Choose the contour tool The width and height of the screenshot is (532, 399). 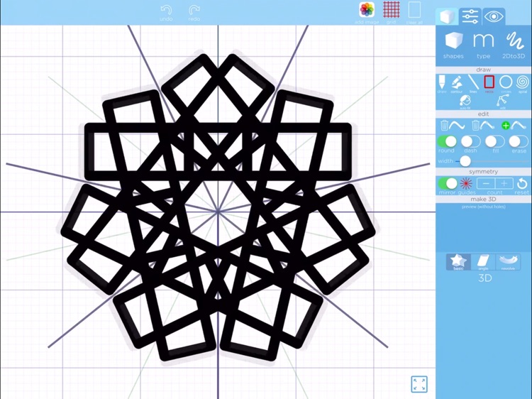457,84
